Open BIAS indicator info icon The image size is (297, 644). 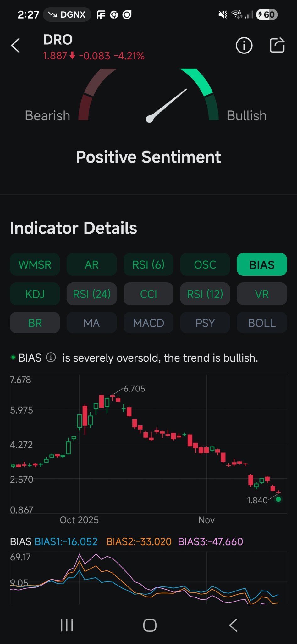coord(51,358)
